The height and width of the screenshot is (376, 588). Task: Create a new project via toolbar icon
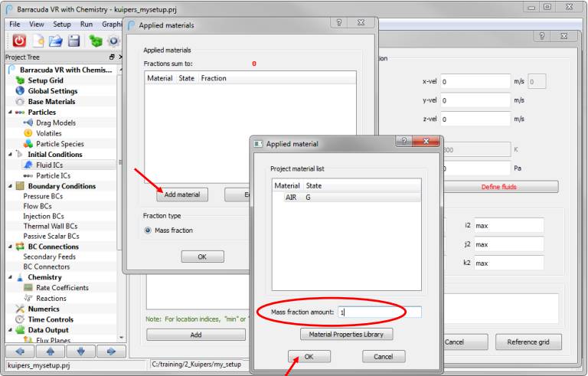[x=38, y=41]
